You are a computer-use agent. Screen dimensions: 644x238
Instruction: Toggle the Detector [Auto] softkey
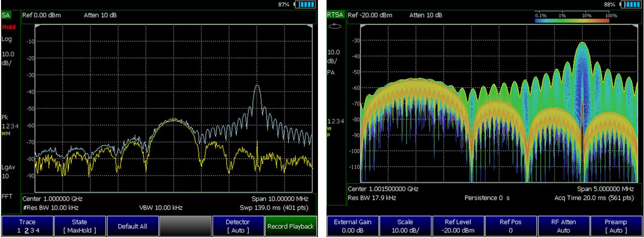(237, 226)
